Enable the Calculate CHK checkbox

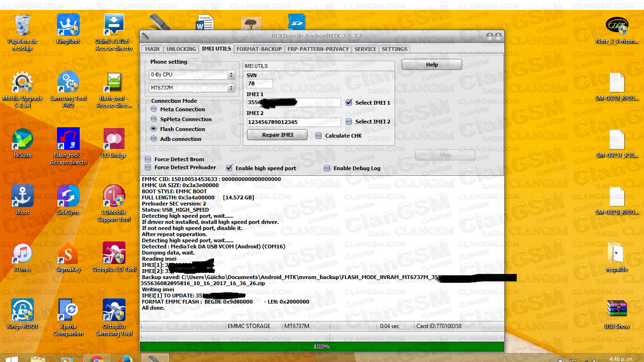pos(319,135)
